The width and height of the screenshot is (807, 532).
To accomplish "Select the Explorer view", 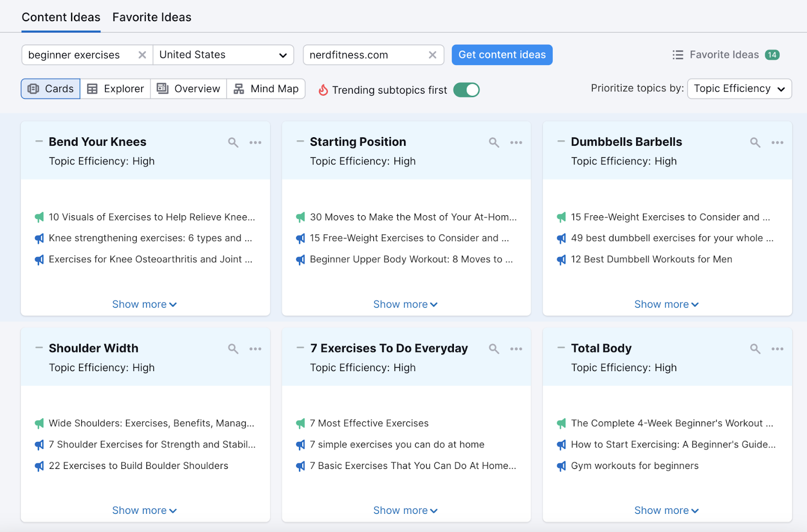I will point(116,89).
